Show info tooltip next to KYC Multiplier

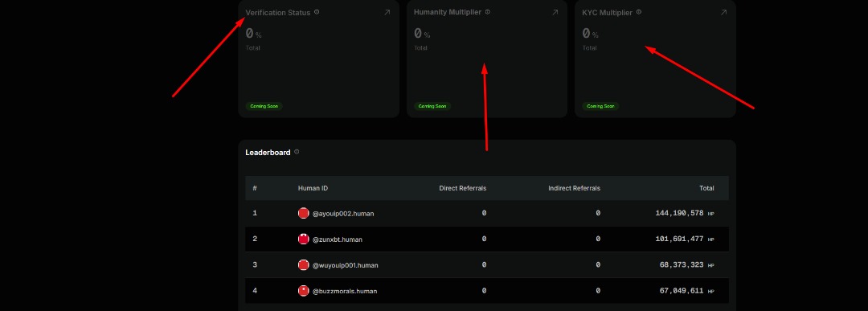tap(639, 11)
